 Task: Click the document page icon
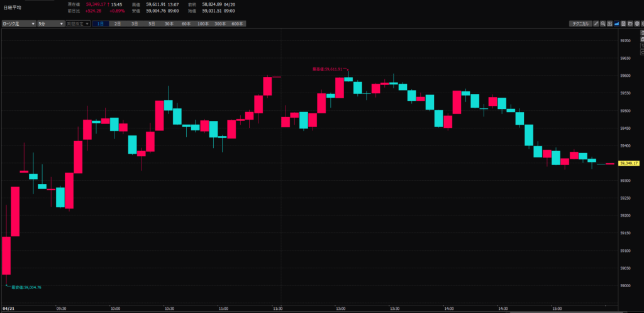[625, 23]
